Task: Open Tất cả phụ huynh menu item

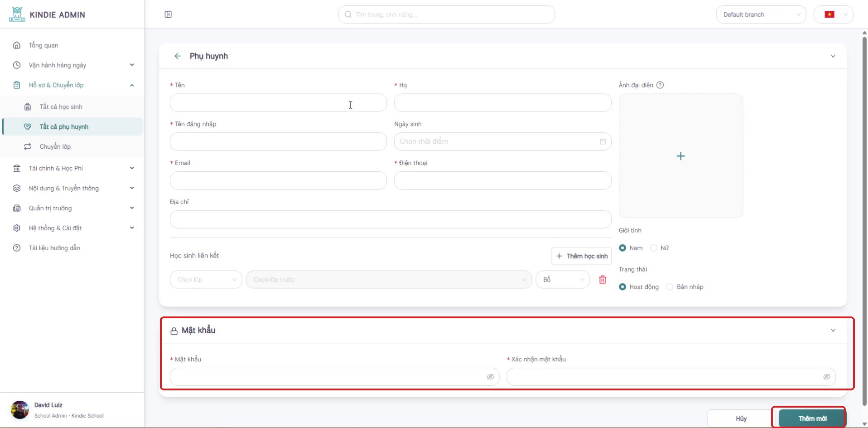Action: point(72,126)
